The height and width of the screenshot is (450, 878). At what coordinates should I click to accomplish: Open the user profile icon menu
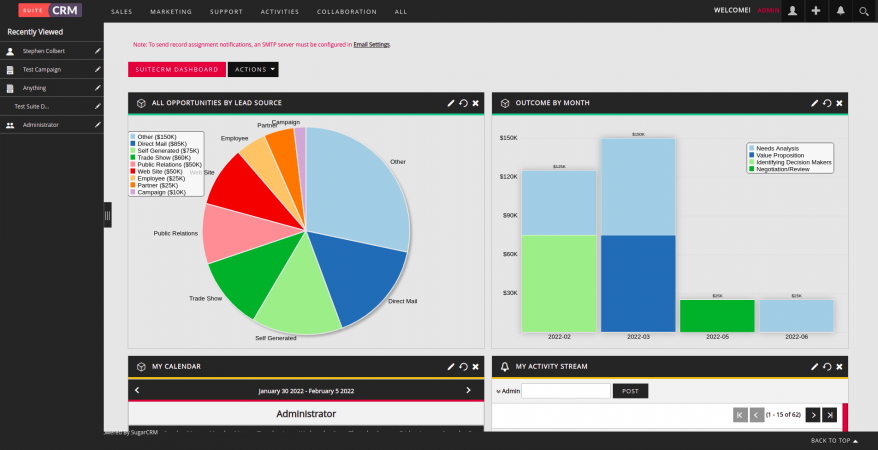tap(792, 11)
